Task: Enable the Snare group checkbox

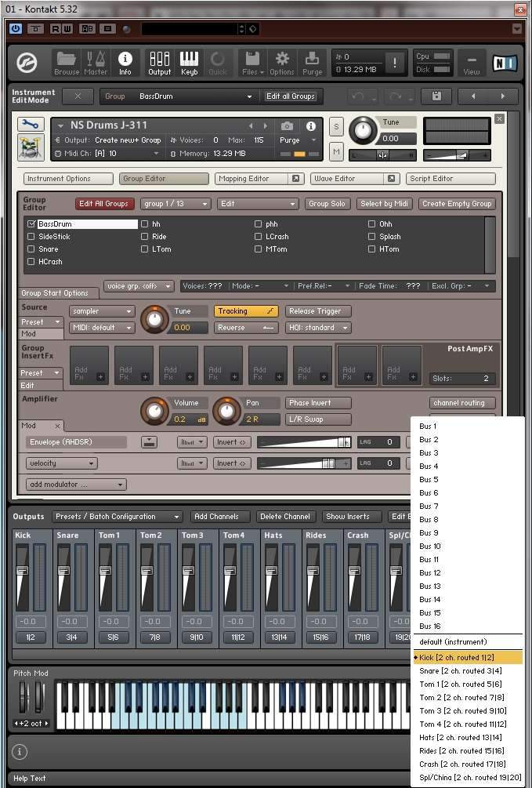Action: (31, 249)
